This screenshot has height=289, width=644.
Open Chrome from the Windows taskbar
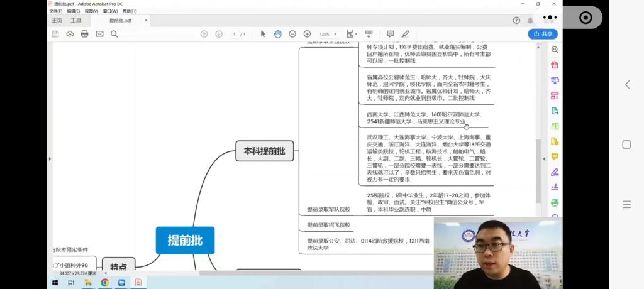(105, 283)
